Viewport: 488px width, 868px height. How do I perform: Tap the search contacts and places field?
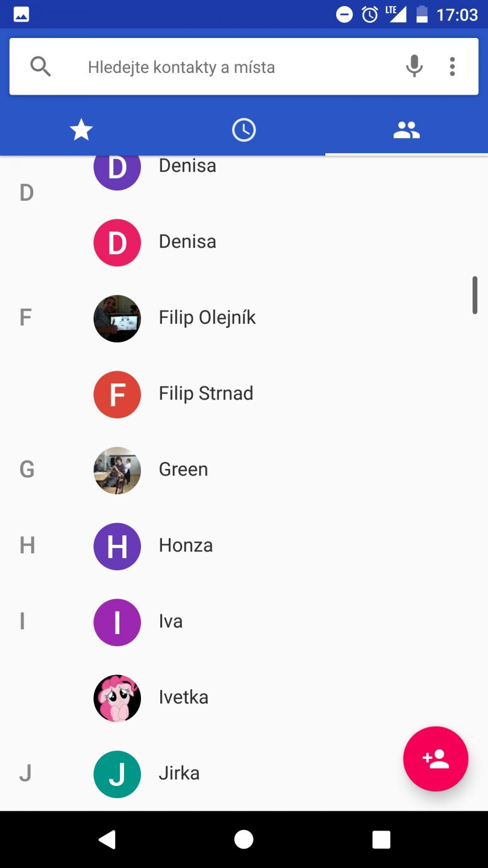click(x=241, y=67)
